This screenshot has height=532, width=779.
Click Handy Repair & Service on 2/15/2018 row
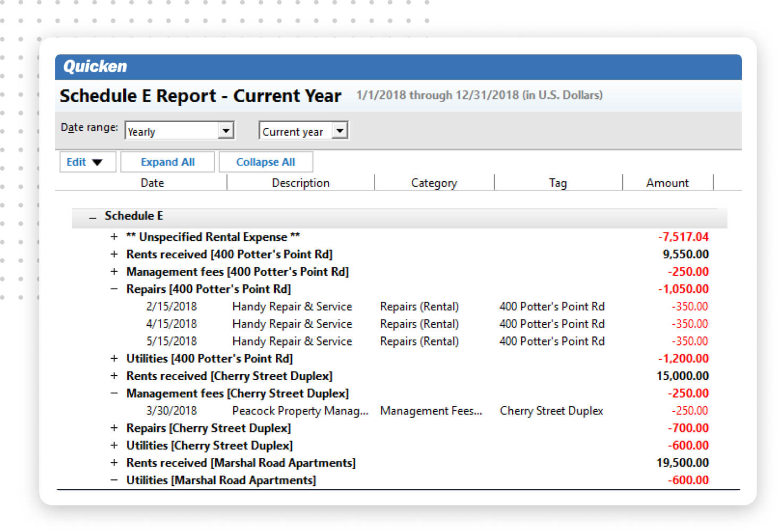pyautogui.click(x=292, y=307)
